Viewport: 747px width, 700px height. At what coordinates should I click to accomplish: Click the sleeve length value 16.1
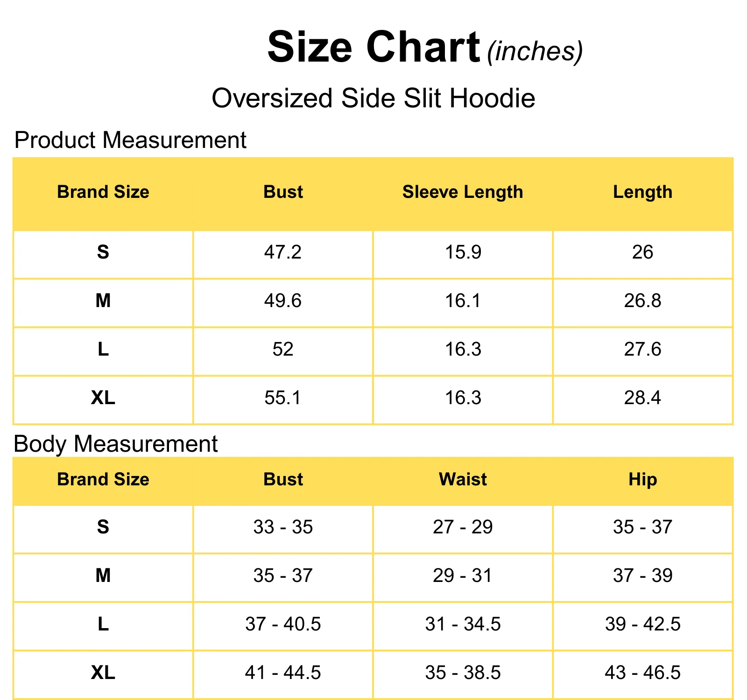coord(463,301)
